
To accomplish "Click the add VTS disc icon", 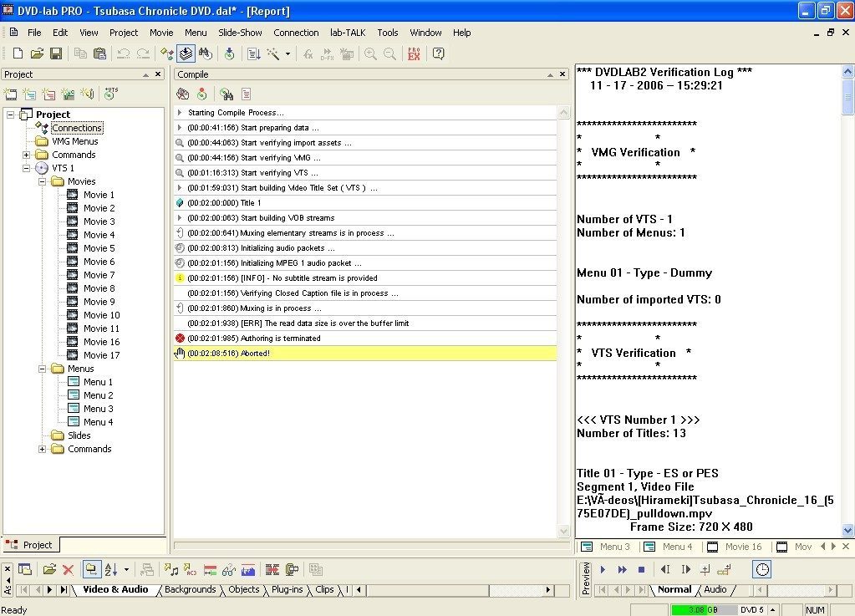I will click(110, 94).
